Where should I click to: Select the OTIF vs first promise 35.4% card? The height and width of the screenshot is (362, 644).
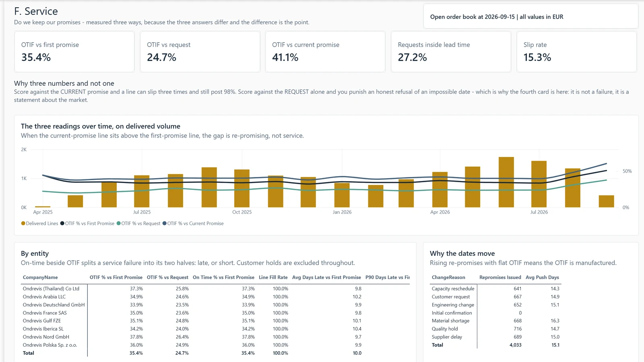[74, 52]
